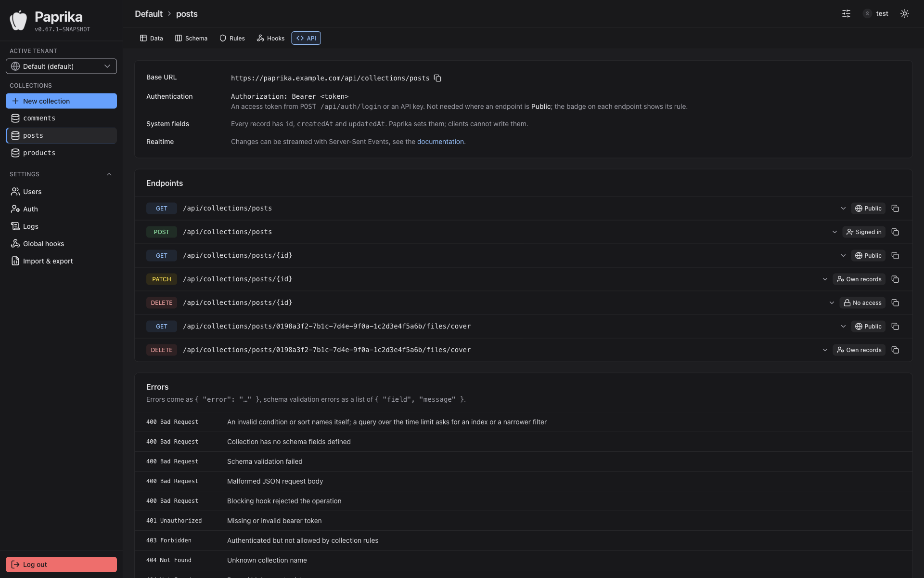
Task: Switch to the Hooks tab
Action: click(270, 38)
